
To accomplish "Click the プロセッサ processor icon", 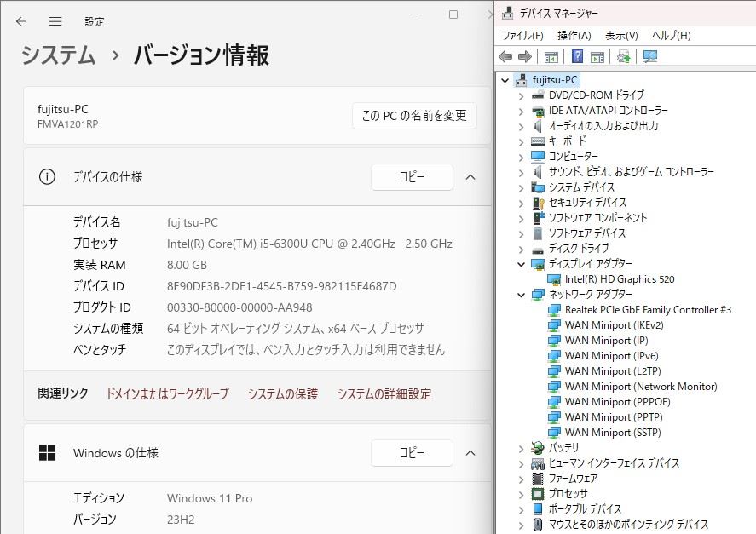I will (x=538, y=494).
